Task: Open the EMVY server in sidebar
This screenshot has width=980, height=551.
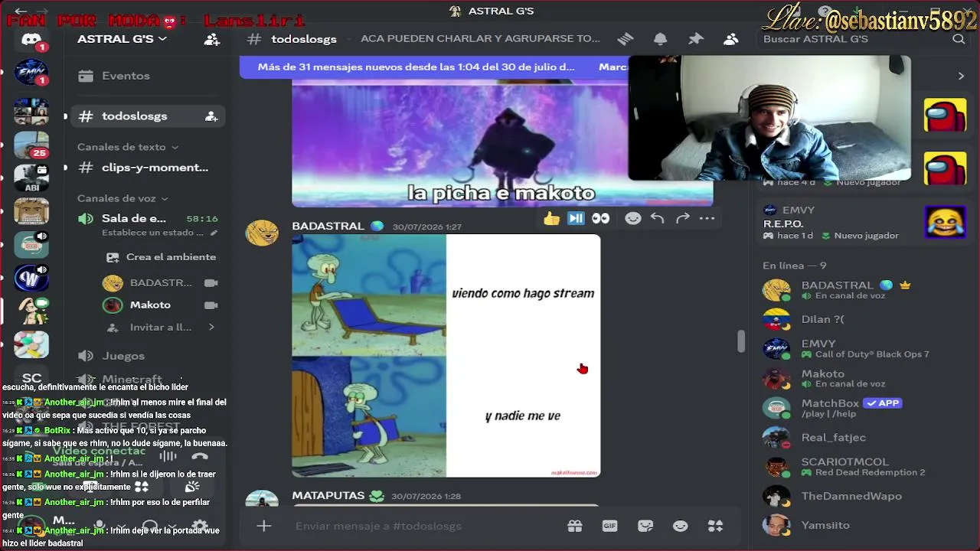Action: point(31,73)
